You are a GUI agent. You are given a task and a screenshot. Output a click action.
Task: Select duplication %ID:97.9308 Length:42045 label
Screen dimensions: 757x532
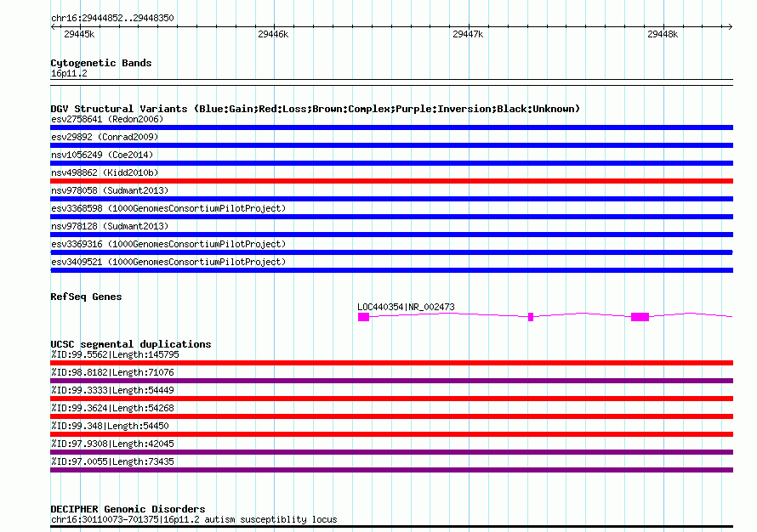coord(112,444)
